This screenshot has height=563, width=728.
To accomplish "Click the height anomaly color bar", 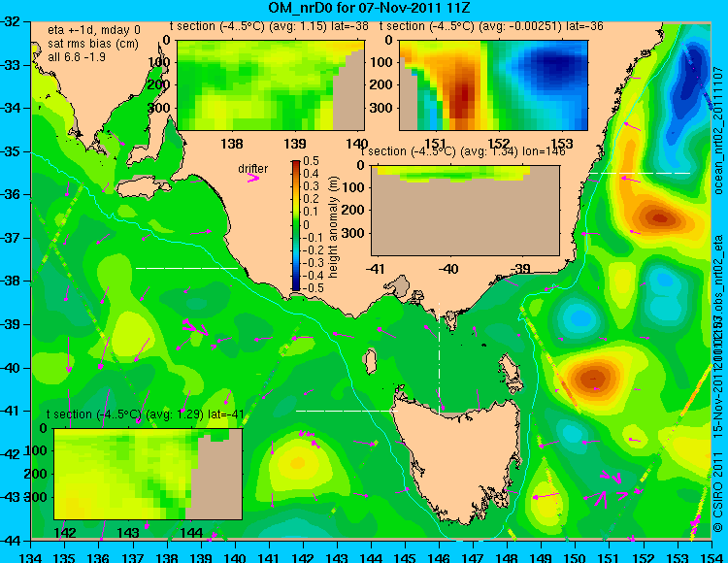I will click(296, 225).
